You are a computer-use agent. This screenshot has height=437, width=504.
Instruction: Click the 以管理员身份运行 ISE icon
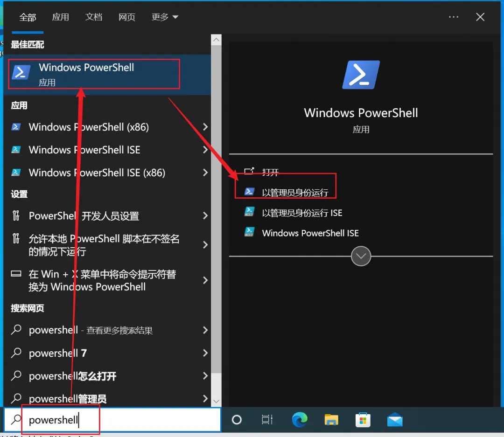(249, 212)
